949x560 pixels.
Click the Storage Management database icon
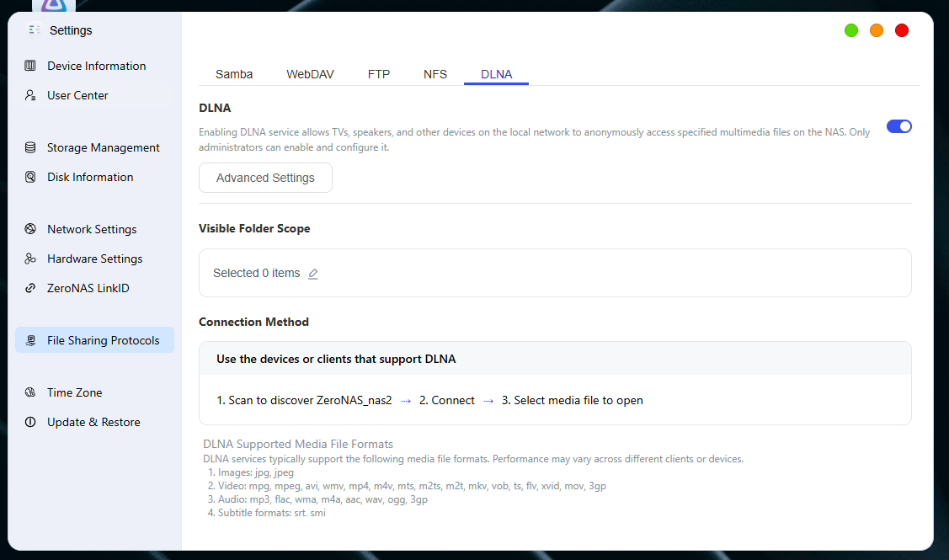(30, 147)
